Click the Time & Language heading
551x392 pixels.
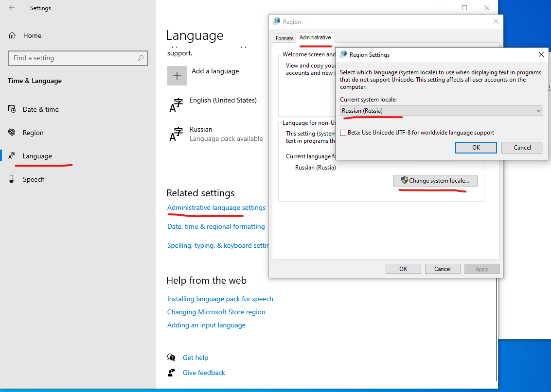[x=35, y=81]
